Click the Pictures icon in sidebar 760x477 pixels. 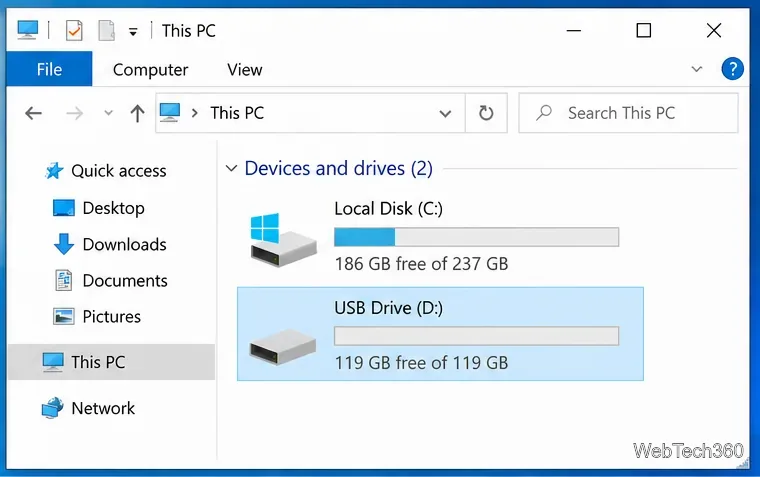click(63, 317)
